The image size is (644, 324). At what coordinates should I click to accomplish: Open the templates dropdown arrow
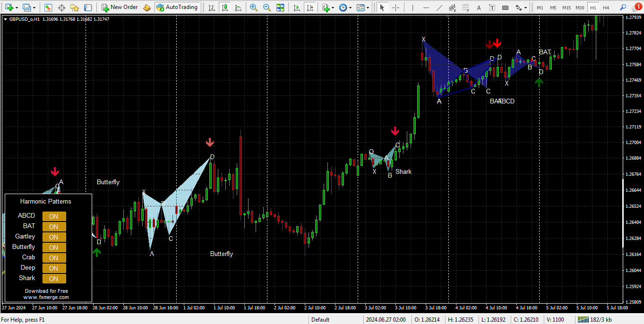368,8
